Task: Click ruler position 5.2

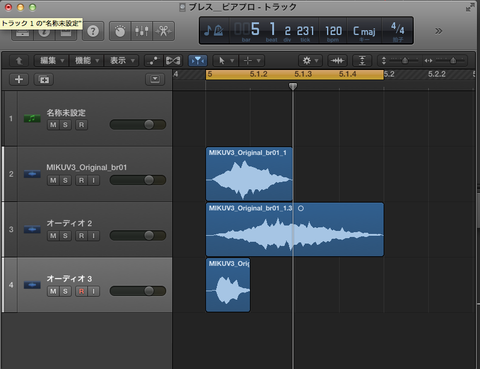Action: [389, 74]
